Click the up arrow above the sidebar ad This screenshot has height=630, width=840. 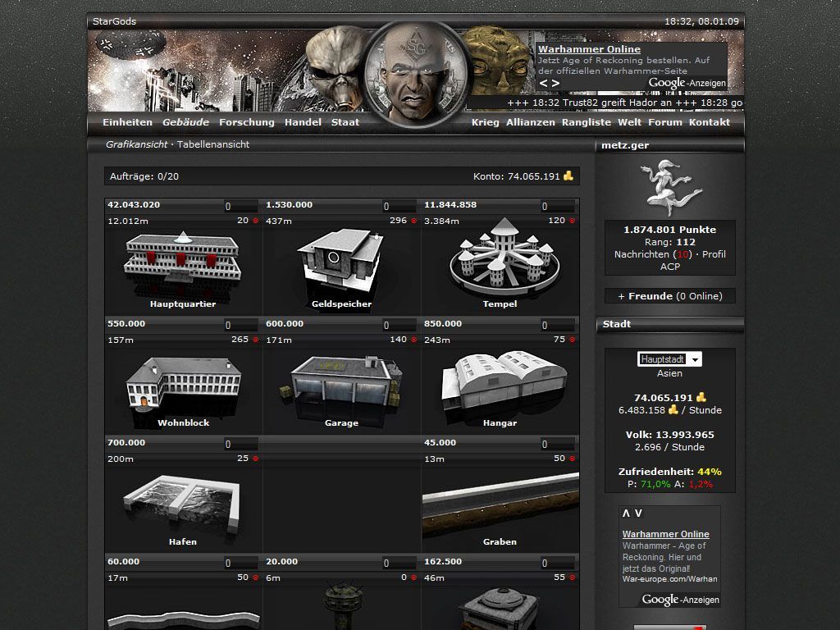tap(626, 514)
